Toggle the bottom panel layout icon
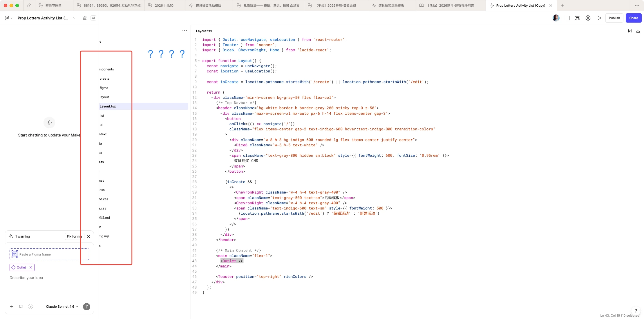The image size is (644, 319). point(567,18)
